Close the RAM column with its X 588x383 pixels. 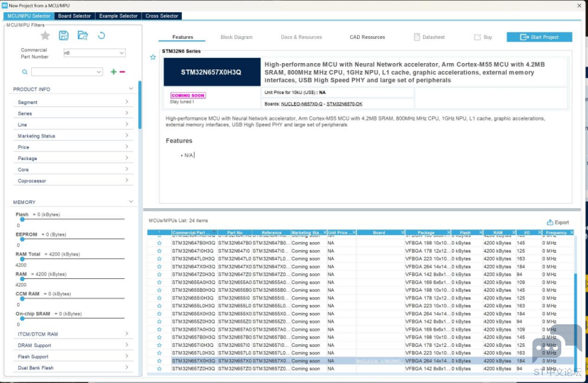pos(514,233)
